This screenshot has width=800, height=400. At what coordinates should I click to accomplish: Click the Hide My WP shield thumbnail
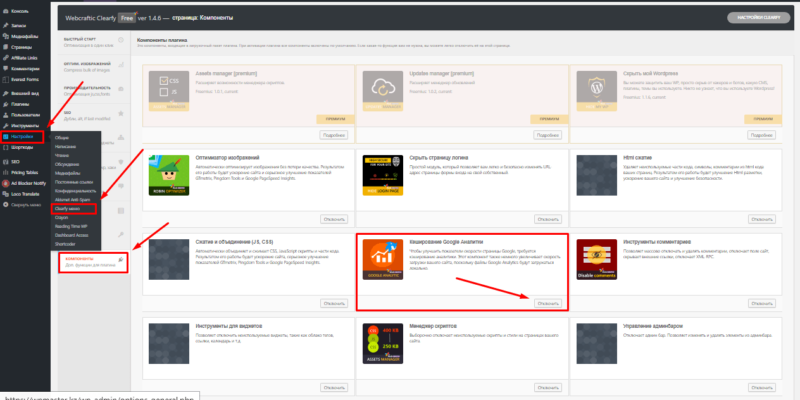click(x=596, y=91)
